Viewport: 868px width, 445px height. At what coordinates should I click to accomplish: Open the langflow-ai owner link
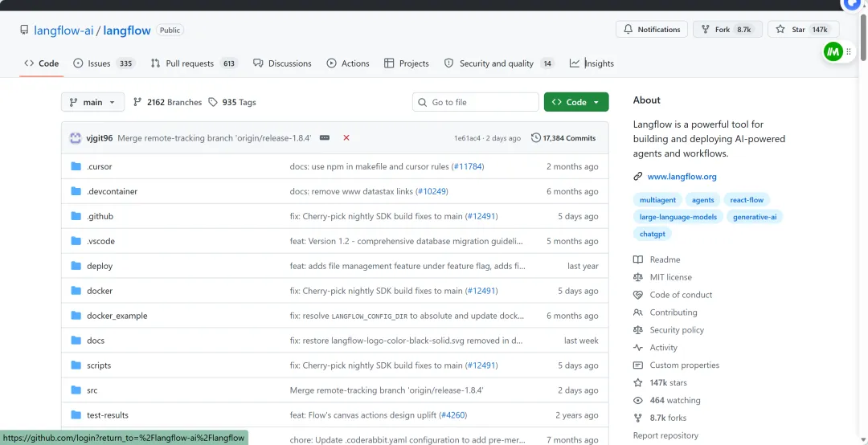[63, 30]
